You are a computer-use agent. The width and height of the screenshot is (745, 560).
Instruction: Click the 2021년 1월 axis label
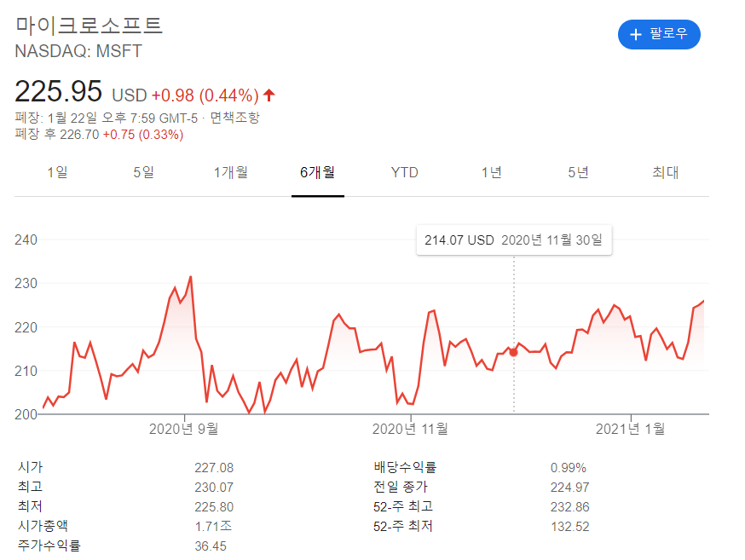coord(631,429)
